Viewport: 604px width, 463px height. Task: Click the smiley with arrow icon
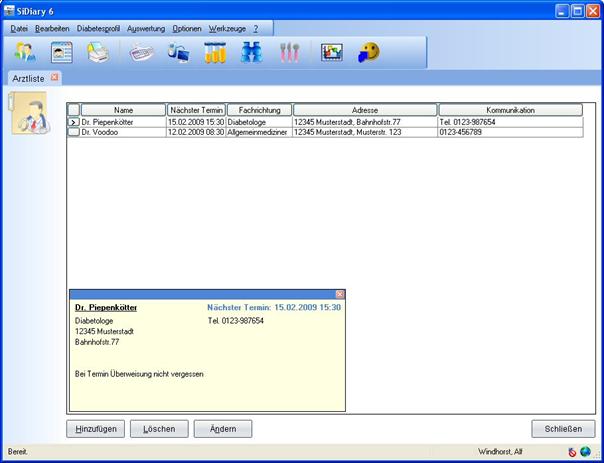(369, 52)
